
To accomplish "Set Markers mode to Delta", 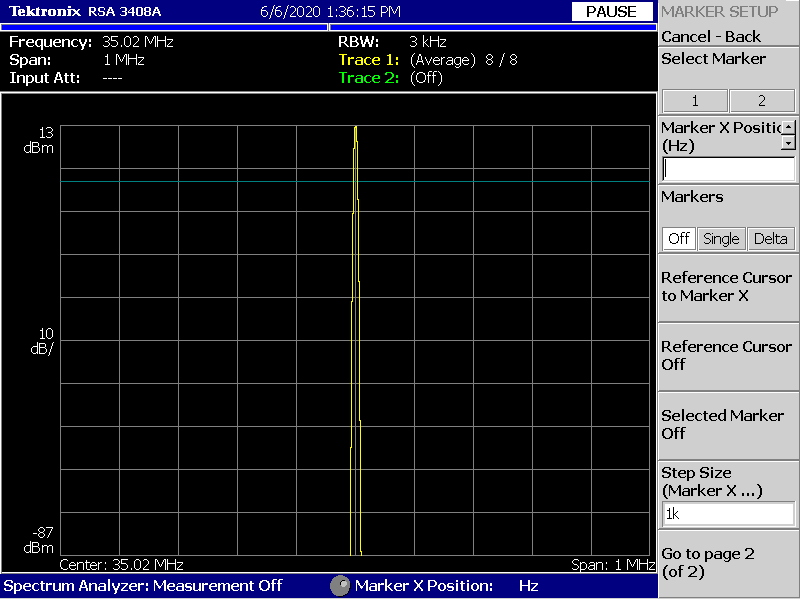I will point(770,239).
